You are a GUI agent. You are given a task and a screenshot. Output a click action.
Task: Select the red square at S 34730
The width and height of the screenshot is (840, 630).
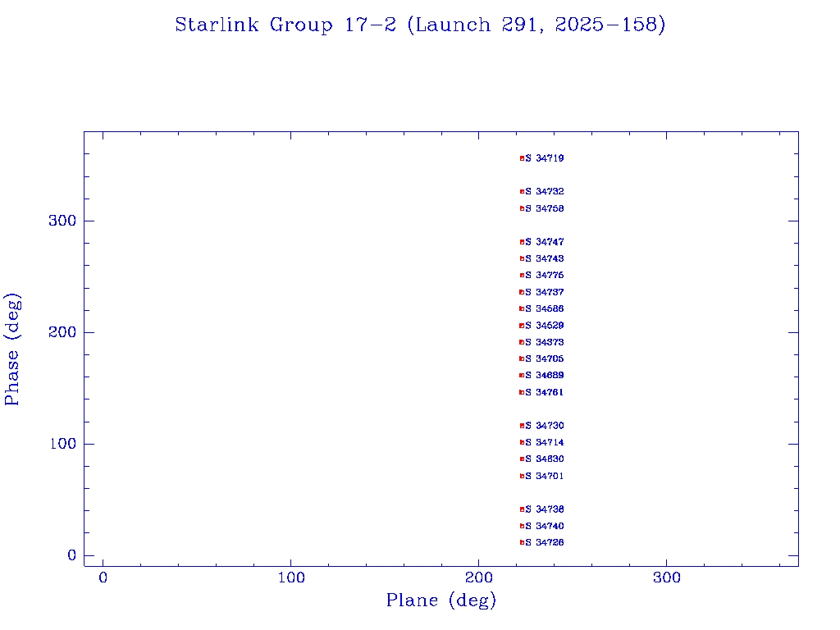[522, 426]
